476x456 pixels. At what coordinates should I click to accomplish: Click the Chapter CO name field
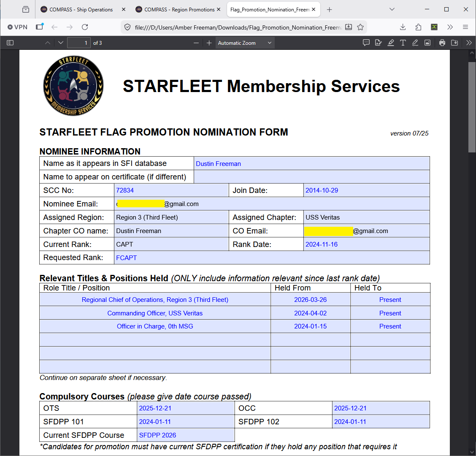pos(171,231)
